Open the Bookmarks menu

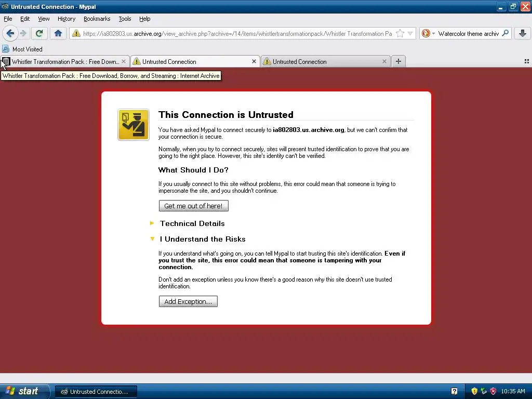(97, 19)
